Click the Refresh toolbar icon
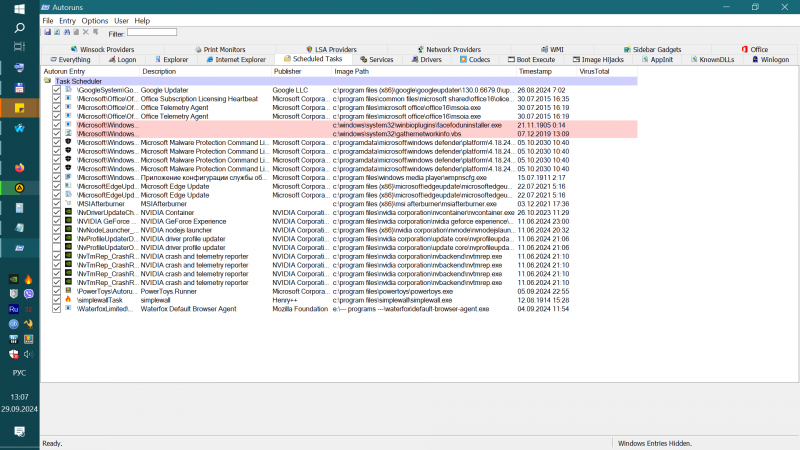Screen dimensions: 800x450 [57, 32]
